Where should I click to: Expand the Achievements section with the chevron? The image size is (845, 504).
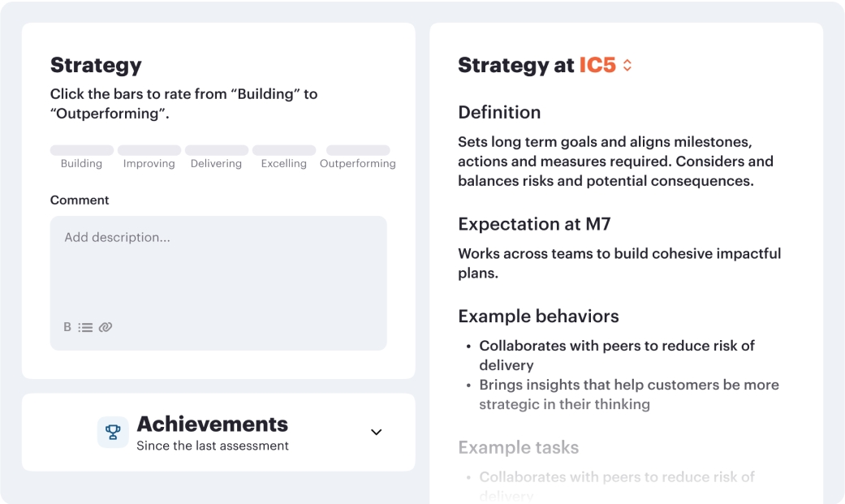(376, 433)
